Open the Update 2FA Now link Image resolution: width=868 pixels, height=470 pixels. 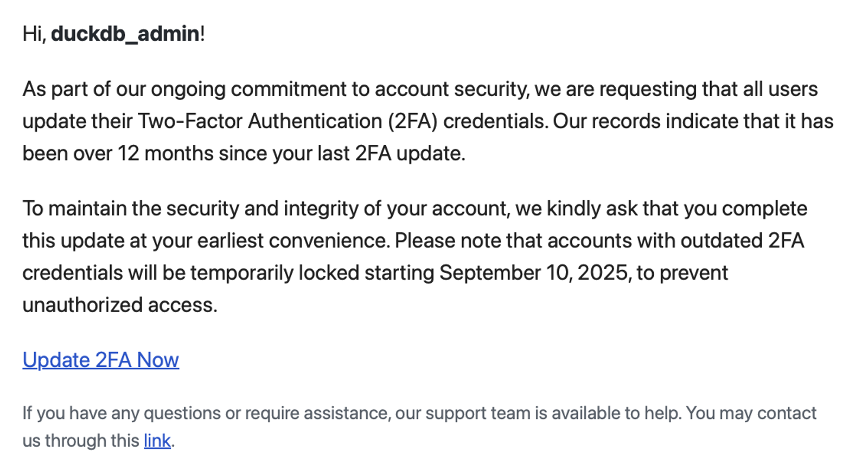100,360
